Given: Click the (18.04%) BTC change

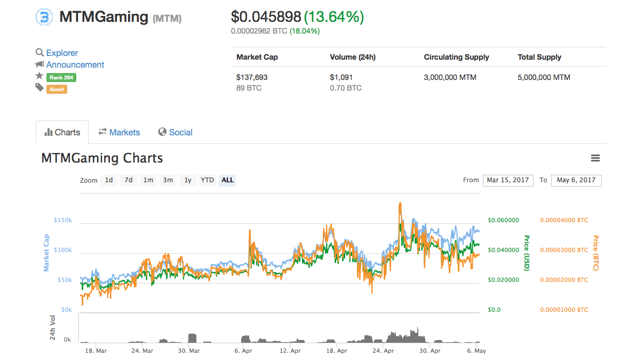Looking at the screenshot, I should [x=305, y=31].
